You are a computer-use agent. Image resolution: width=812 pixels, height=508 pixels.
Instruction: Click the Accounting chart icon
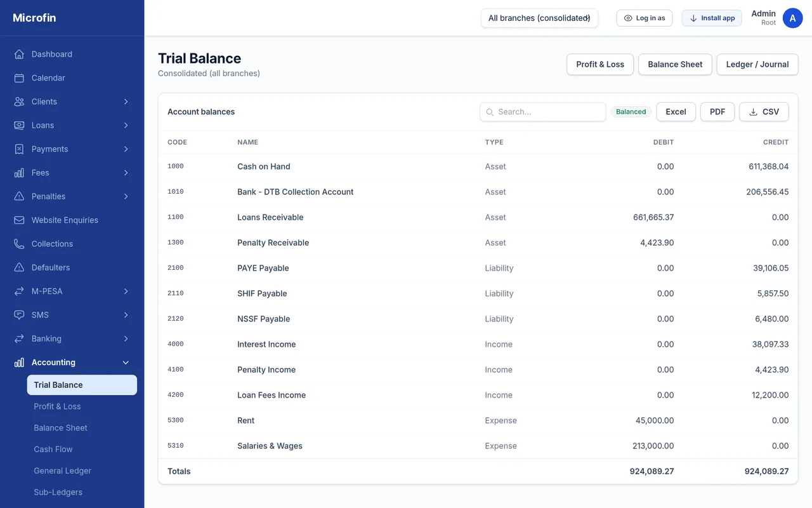[x=19, y=363]
